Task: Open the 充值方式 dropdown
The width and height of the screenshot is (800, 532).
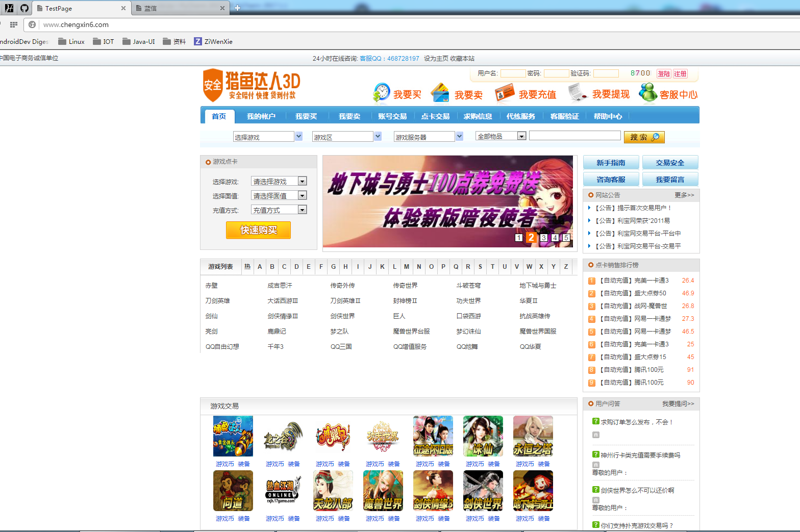Action: 279,210
